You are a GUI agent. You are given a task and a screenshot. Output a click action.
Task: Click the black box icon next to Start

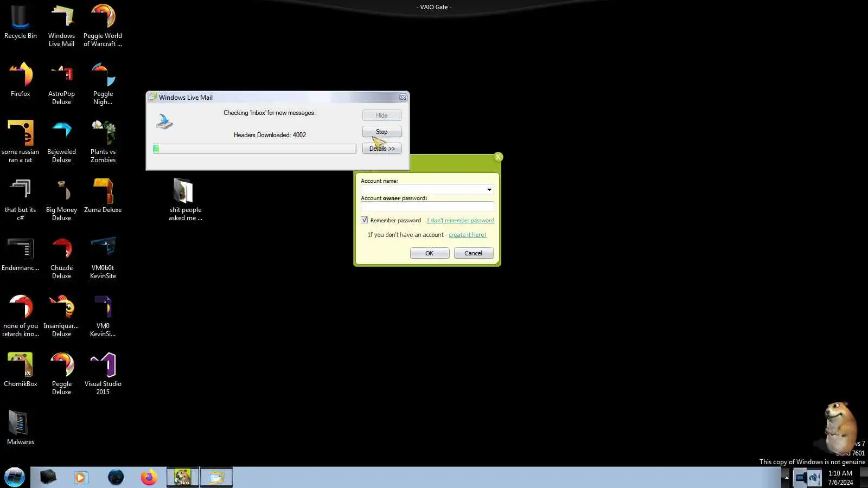click(x=48, y=477)
